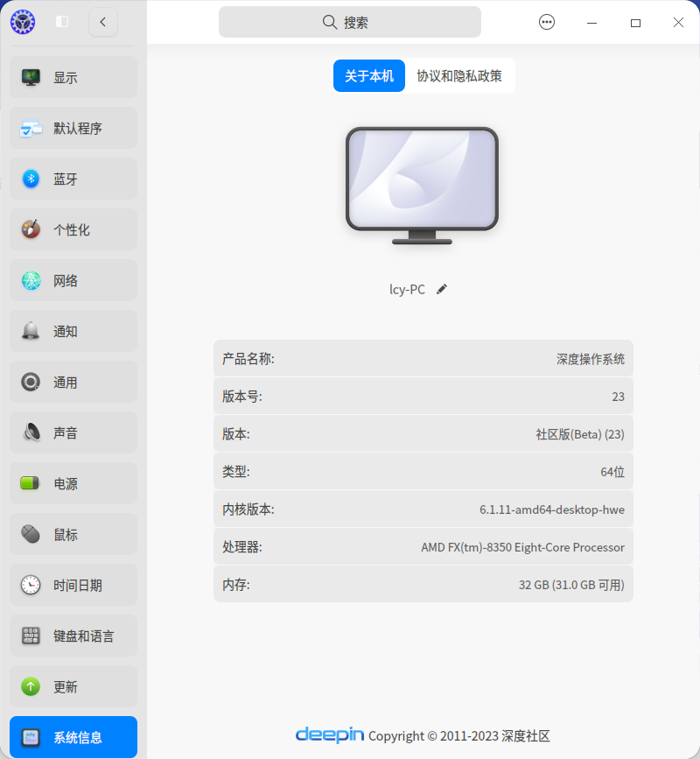
Task: Click the Copyright 2011-2023 深度社区 text
Action: coord(459,736)
